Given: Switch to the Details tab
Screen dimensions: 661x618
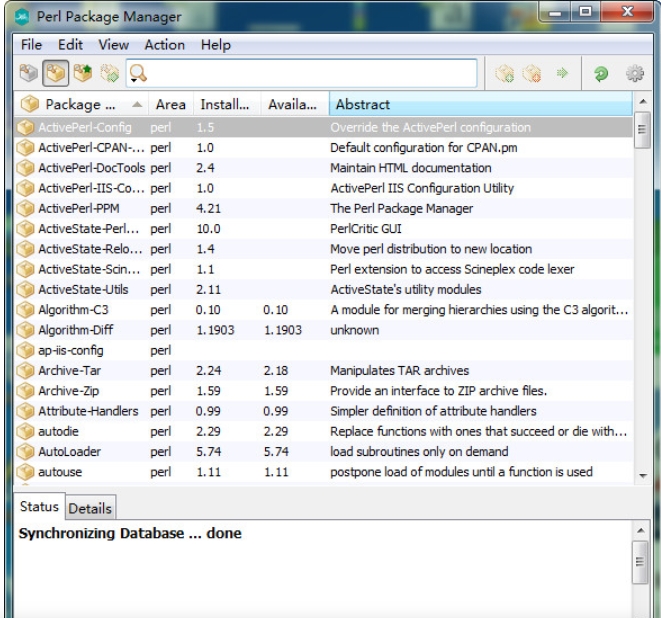Looking at the screenshot, I should click(90, 508).
